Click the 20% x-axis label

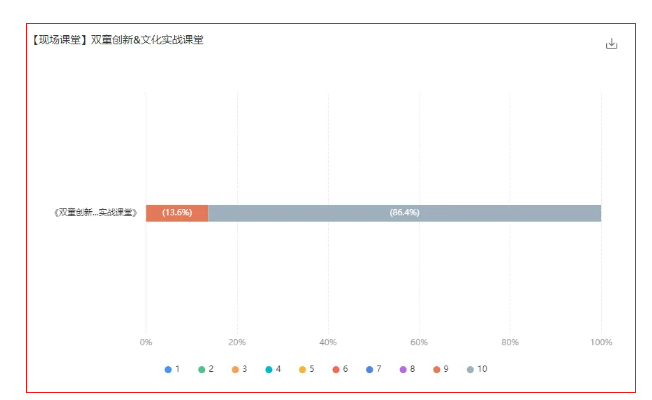coord(237,342)
